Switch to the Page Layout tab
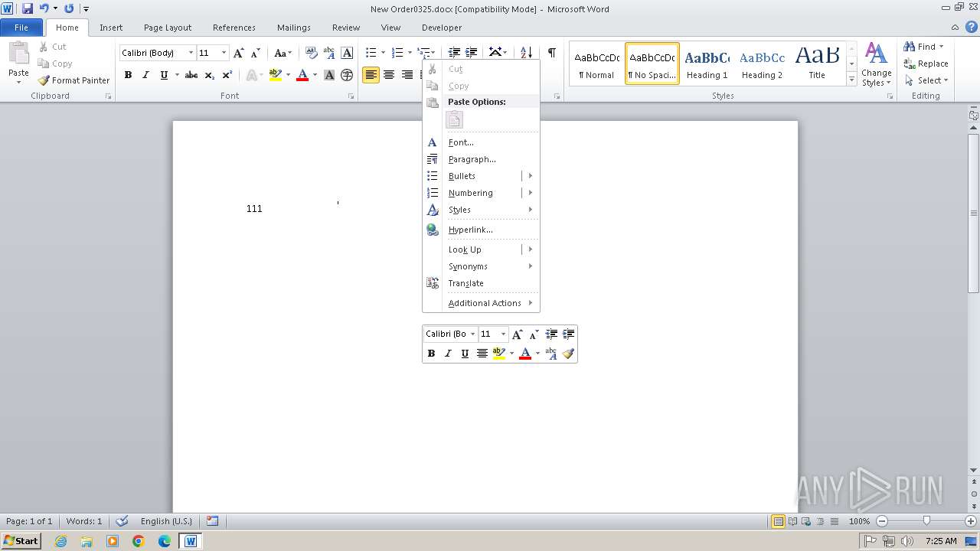 (x=168, y=28)
